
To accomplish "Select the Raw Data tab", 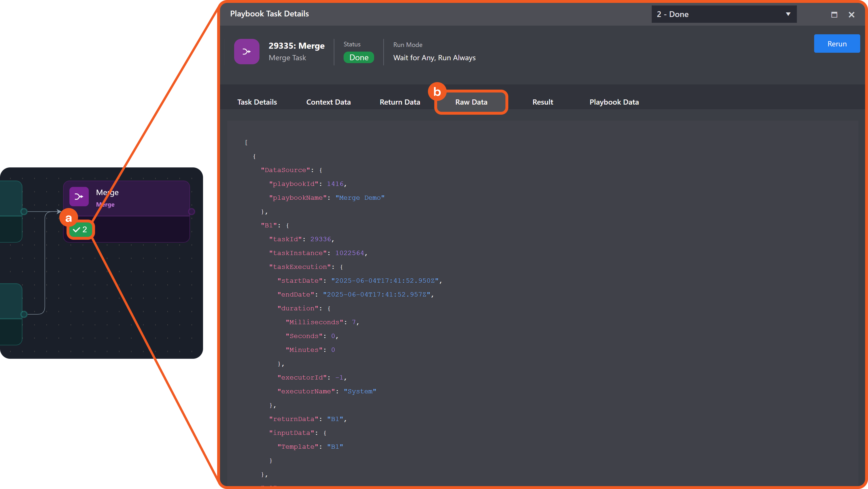I will [471, 102].
